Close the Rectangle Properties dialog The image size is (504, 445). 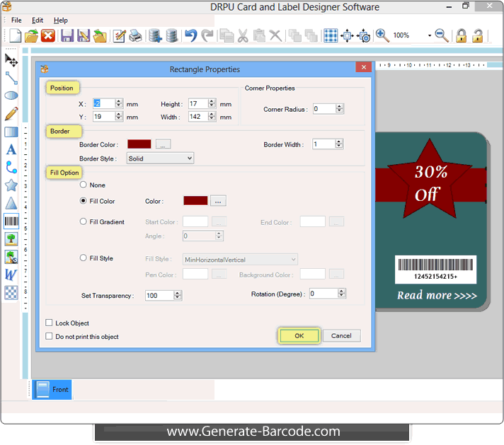click(364, 67)
